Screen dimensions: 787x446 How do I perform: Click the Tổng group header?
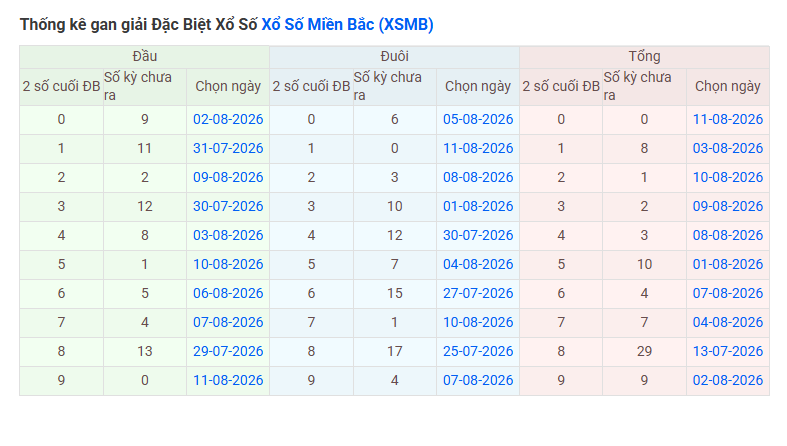[644, 56]
